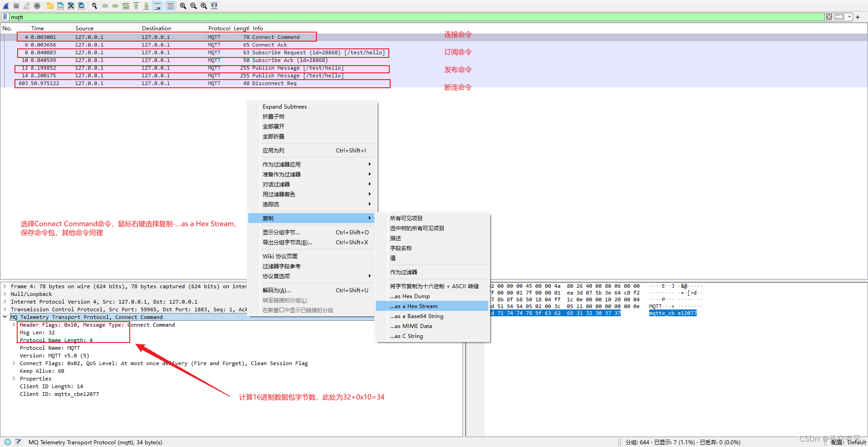The image size is (868, 447).
Task: Reset text to normal size
Action: [204, 6]
